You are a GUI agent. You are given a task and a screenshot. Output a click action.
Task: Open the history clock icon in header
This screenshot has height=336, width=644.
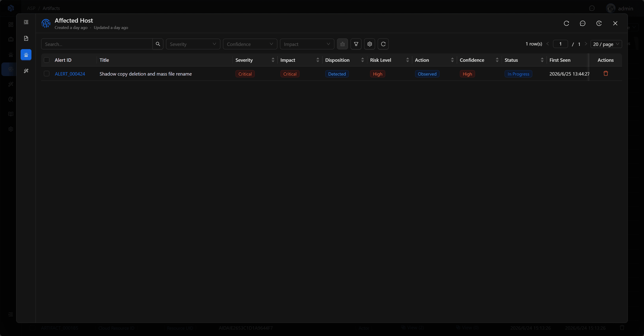599,23
